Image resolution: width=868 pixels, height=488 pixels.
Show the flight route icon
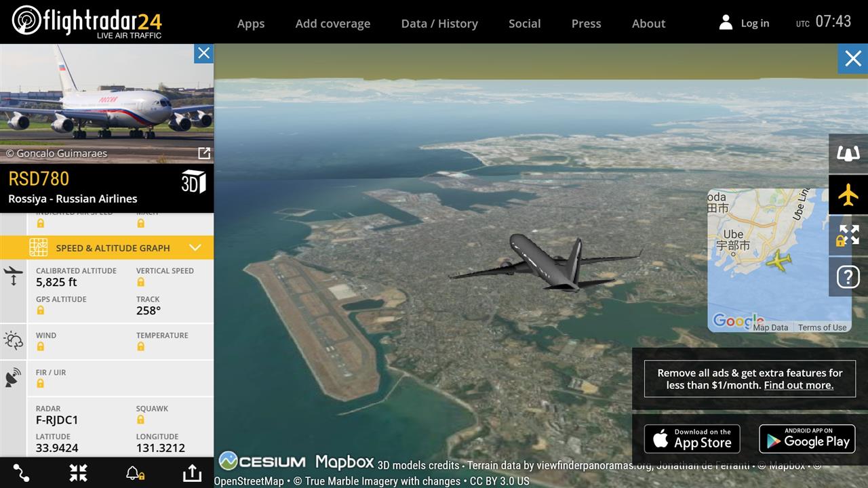(x=21, y=473)
